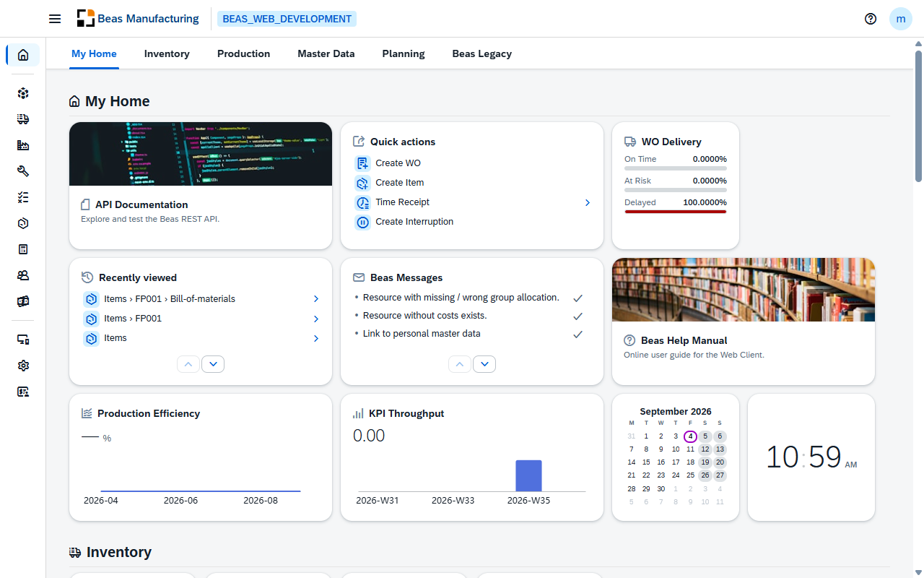Click the Create Interruption pause icon
The width and height of the screenshot is (924, 578).
click(363, 222)
